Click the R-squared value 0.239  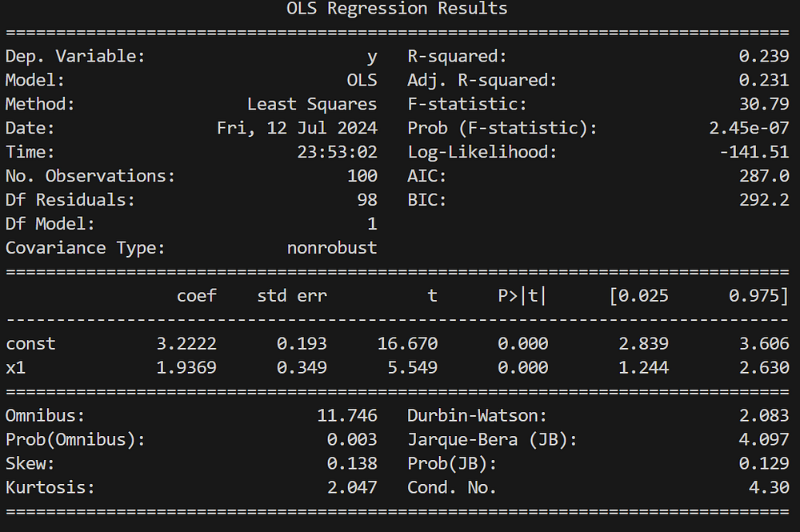[764, 57]
